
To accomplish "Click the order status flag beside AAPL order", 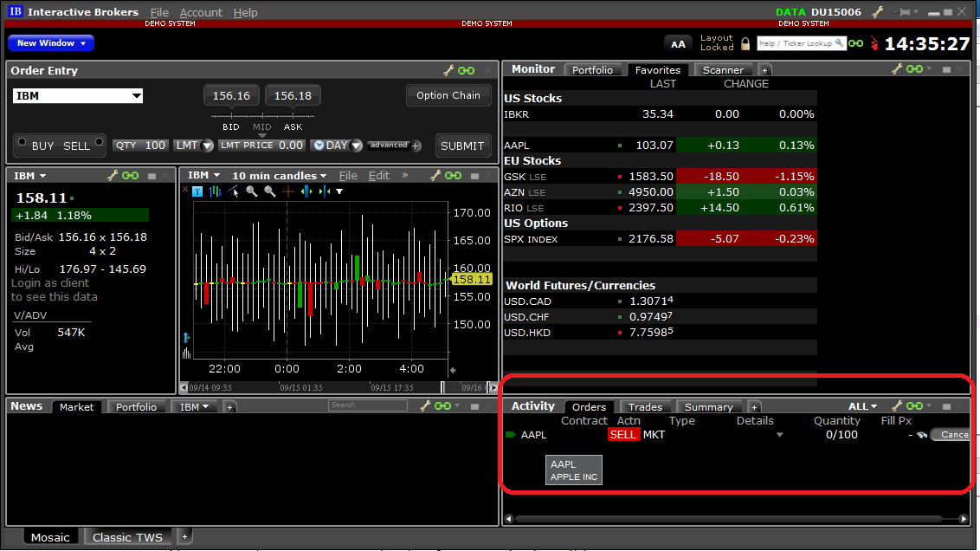I will coord(511,435).
